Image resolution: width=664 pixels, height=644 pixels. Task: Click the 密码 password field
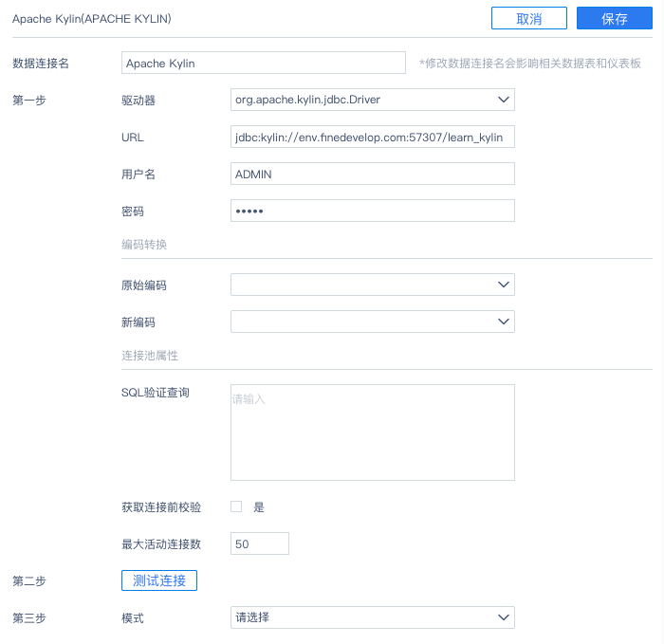pyautogui.click(x=373, y=211)
